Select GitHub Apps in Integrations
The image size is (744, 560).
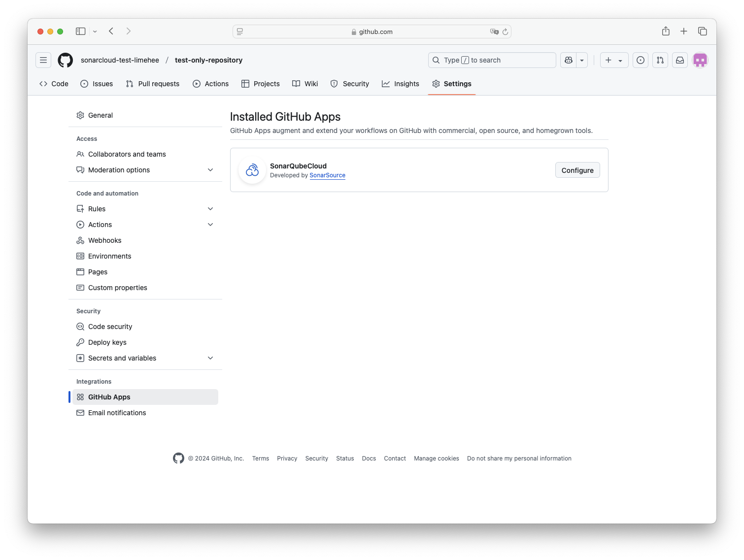coord(145,397)
